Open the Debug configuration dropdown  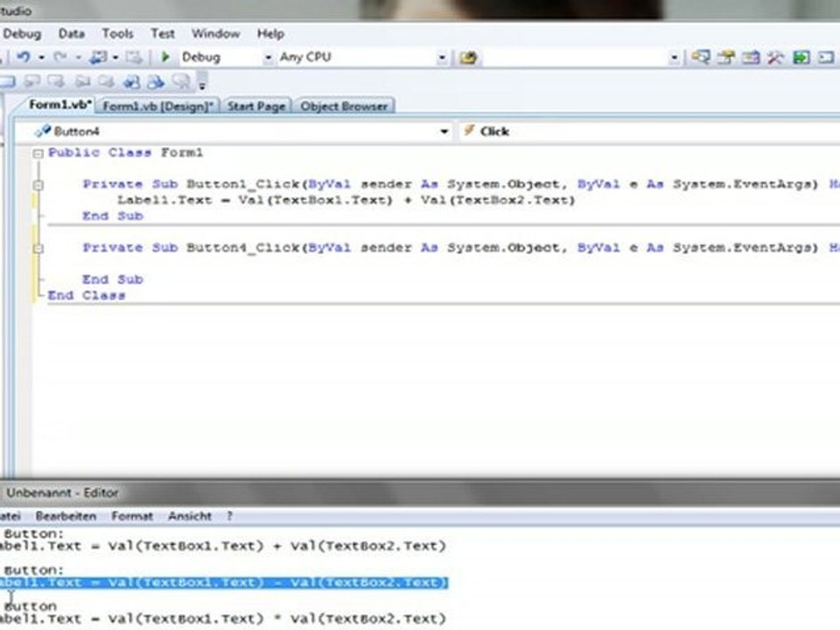tap(268, 58)
